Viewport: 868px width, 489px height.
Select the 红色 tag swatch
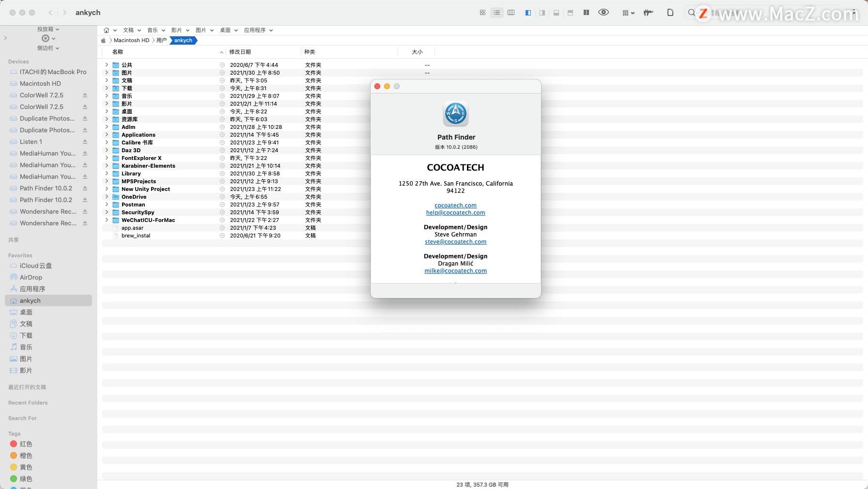(x=14, y=444)
